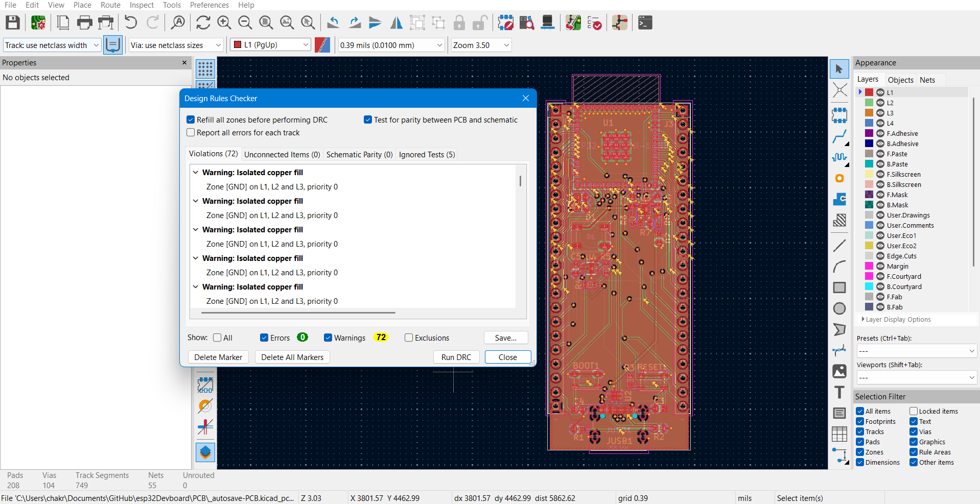This screenshot has width=980, height=504.
Task: Click the Refresh view icon
Action: (203, 23)
